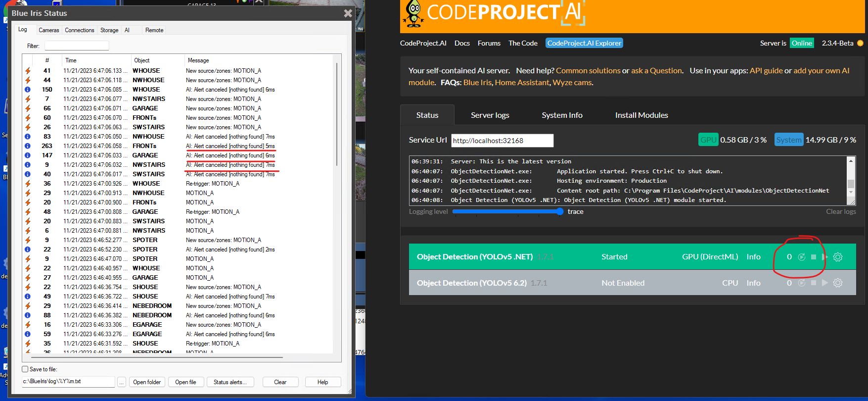
Task: Click System memory badge
Action: (x=789, y=140)
